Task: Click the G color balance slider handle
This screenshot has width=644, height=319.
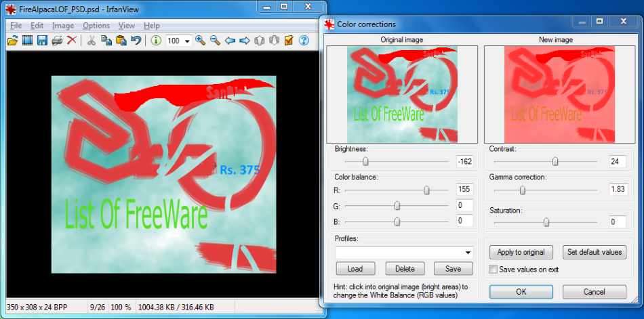Action: point(397,206)
